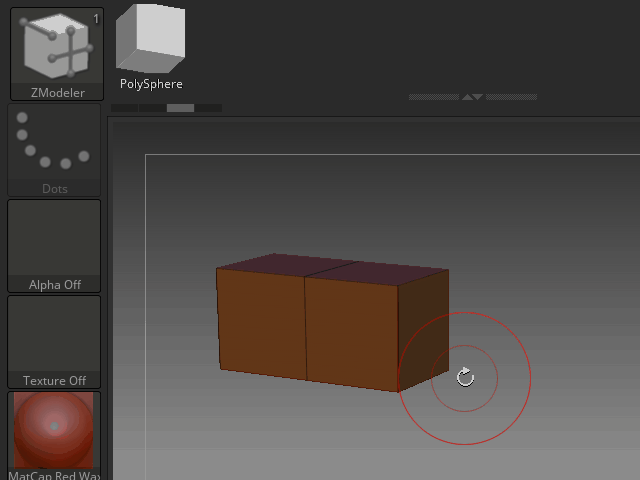Screen dimensions: 640x480
Task: Click the leftmost segment of bar under PolySphere
Action: [x=124, y=108]
